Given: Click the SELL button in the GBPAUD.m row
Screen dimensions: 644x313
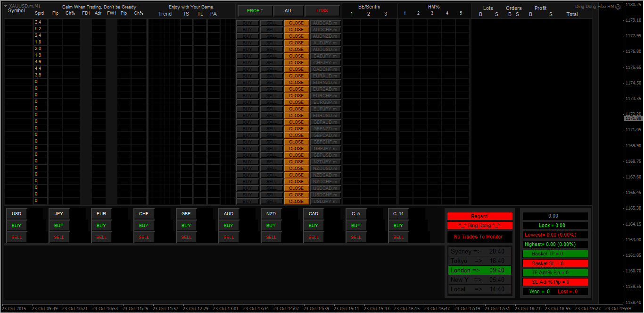Looking at the screenshot, I should tap(272, 122).
